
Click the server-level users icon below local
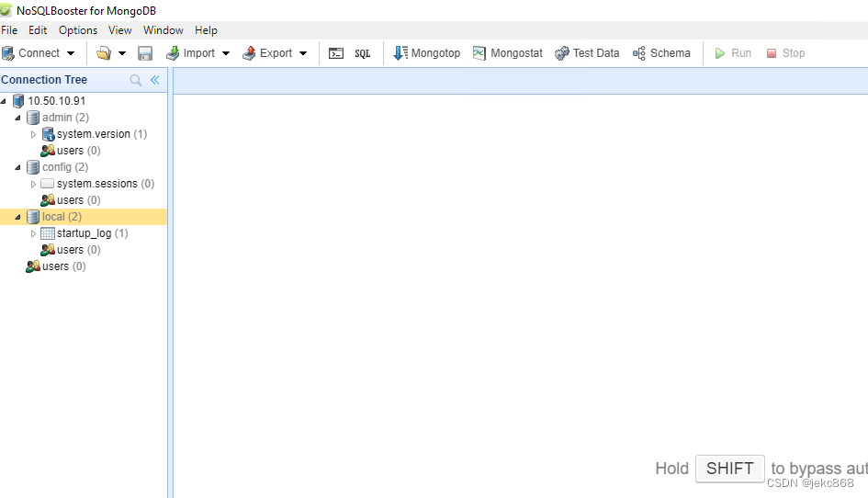[x=33, y=266]
